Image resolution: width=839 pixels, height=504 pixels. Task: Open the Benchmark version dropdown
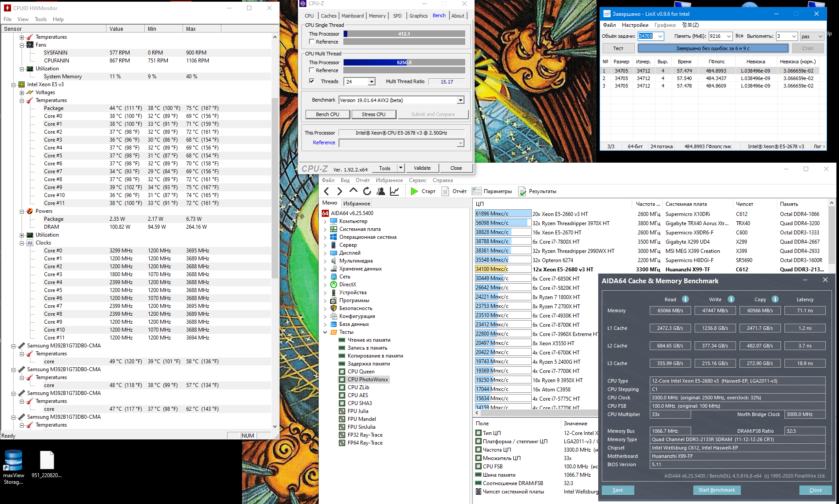coord(460,100)
